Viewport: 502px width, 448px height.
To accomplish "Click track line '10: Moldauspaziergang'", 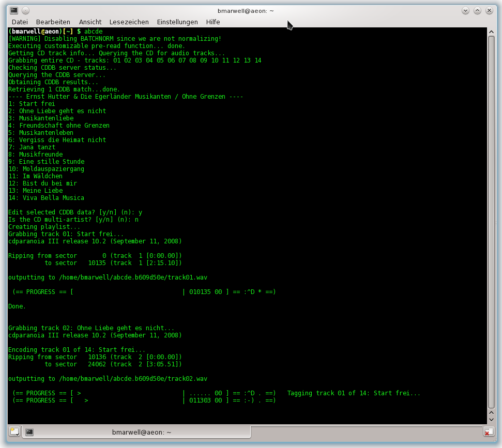I will (47, 169).
